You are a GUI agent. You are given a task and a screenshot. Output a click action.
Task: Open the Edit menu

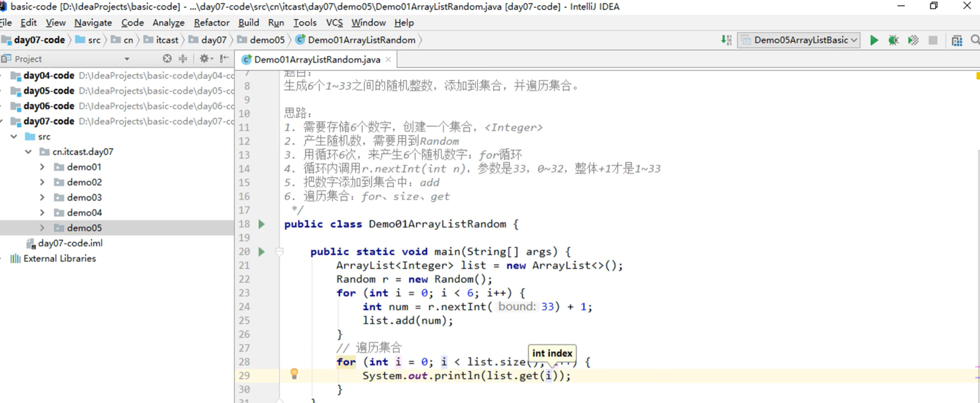click(28, 23)
